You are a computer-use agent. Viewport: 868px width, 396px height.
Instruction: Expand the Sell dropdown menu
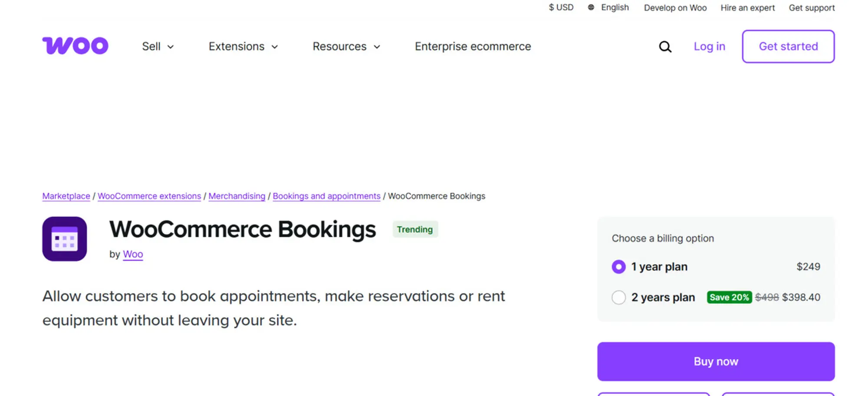click(x=158, y=46)
